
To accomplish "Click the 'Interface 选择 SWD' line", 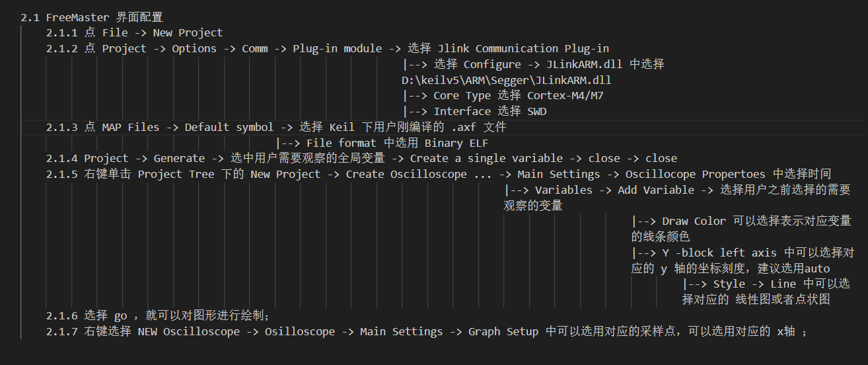I will pos(474,111).
